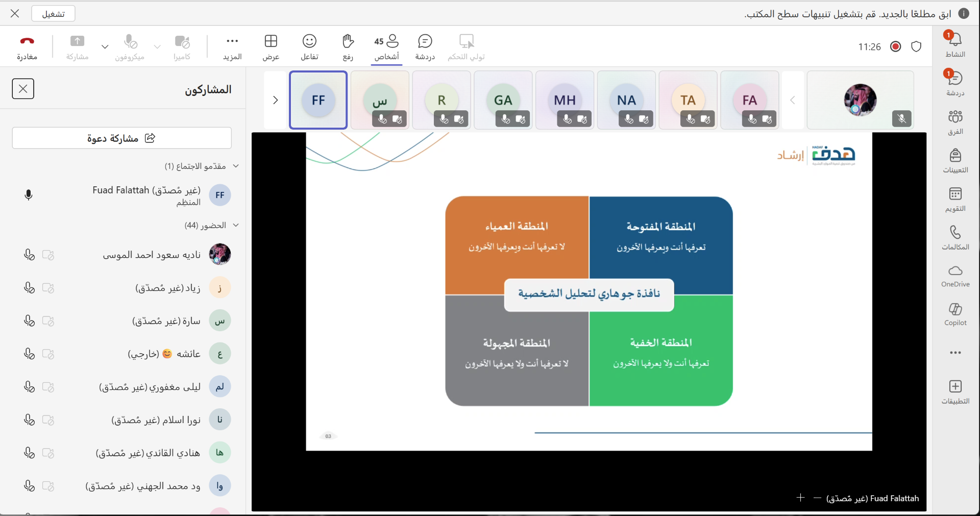Open OneDrive from the app sidebar
Screen dimensions: 980x516
coord(955,276)
